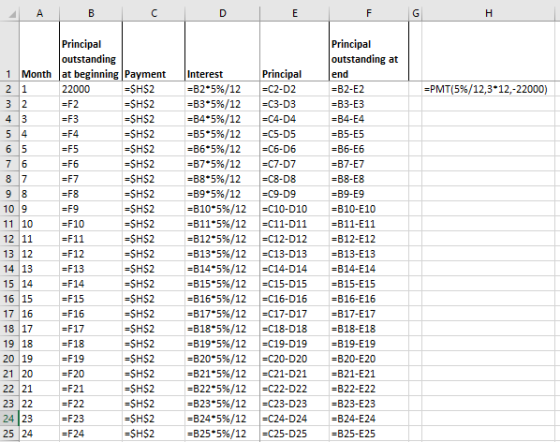Select column F header
This screenshot has height=442, width=560.
click(x=369, y=14)
